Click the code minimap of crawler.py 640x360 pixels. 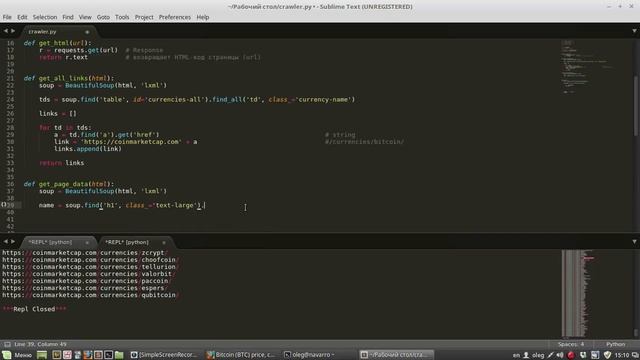click(x=588, y=67)
